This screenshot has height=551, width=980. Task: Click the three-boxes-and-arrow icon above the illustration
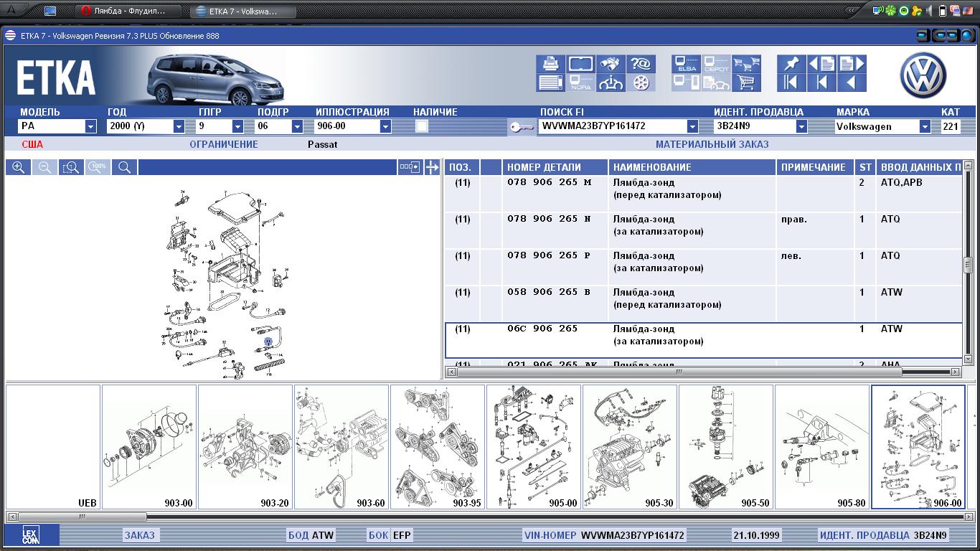pyautogui.click(x=410, y=167)
